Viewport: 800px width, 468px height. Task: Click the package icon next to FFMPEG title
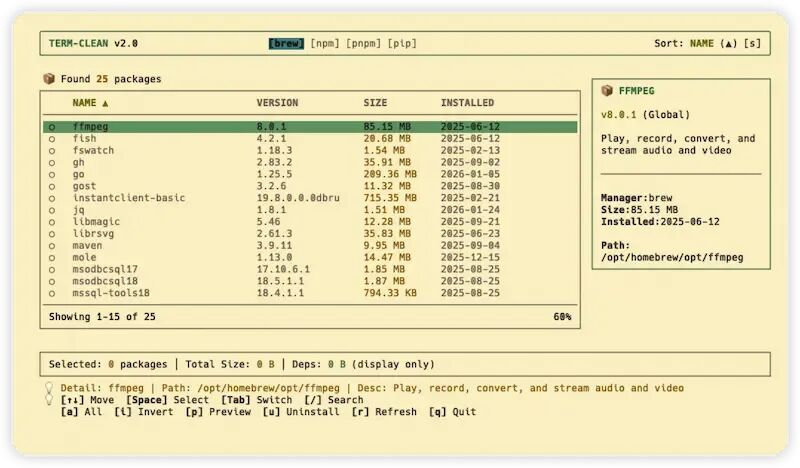click(x=607, y=91)
